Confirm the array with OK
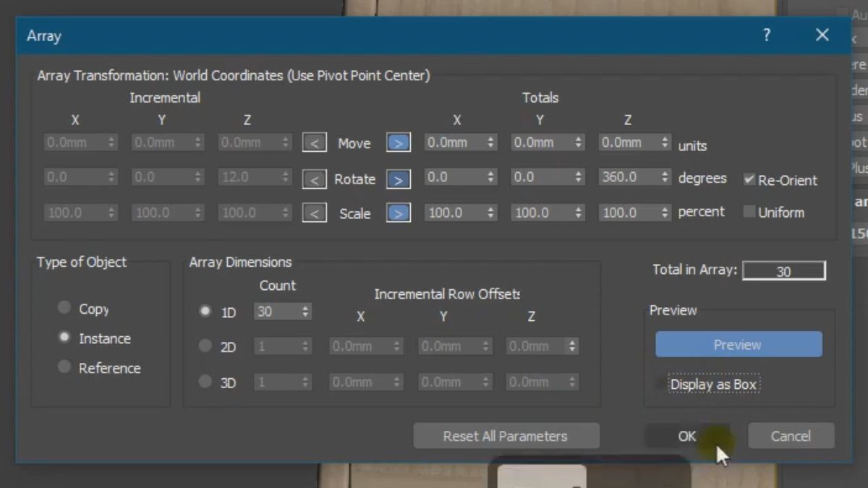 pos(686,435)
